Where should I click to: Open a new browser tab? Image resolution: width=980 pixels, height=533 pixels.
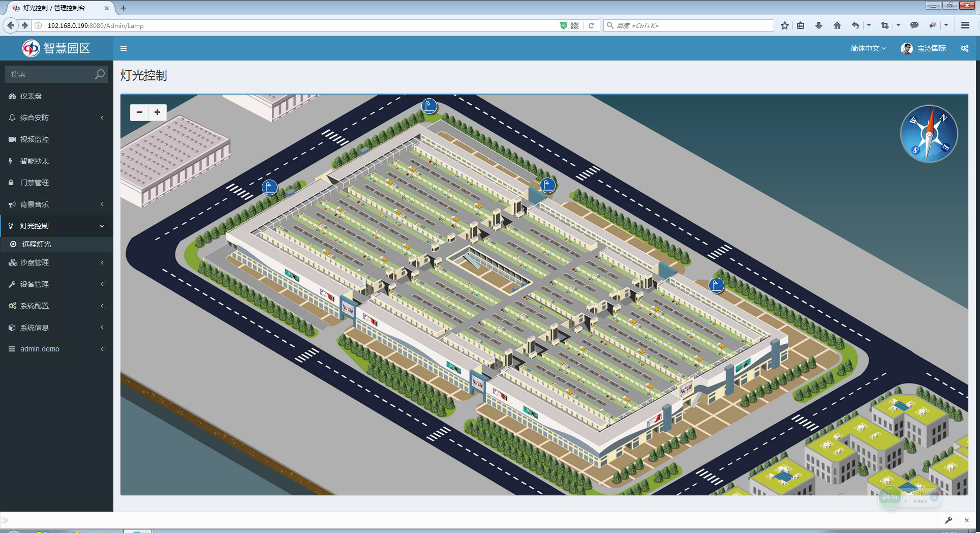(123, 8)
